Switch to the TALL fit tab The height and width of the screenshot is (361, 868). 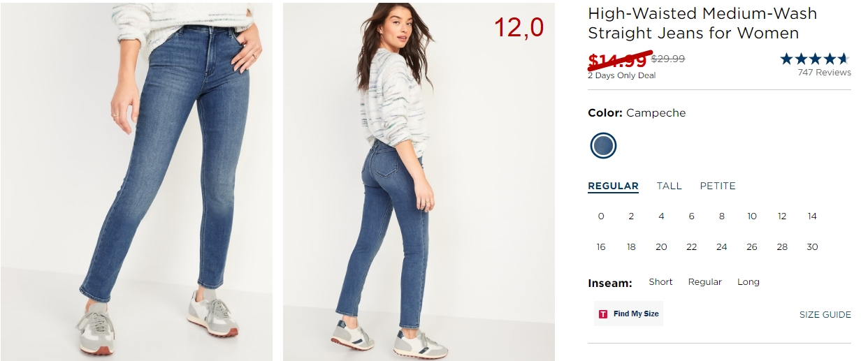point(669,186)
